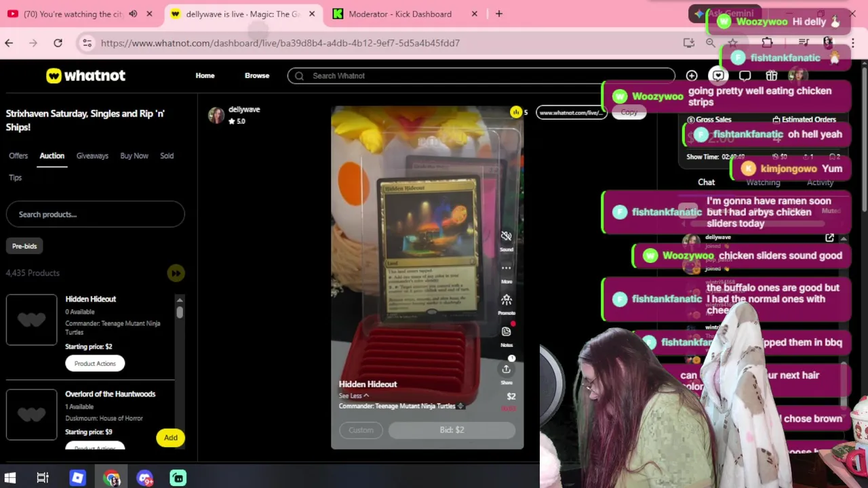Click the yellow viewer count icon on stream
Image resolution: width=868 pixels, height=488 pixels.
516,112
